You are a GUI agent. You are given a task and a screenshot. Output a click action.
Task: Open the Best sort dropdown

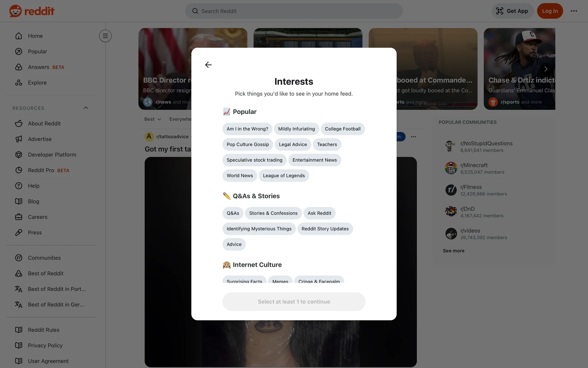[153, 119]
